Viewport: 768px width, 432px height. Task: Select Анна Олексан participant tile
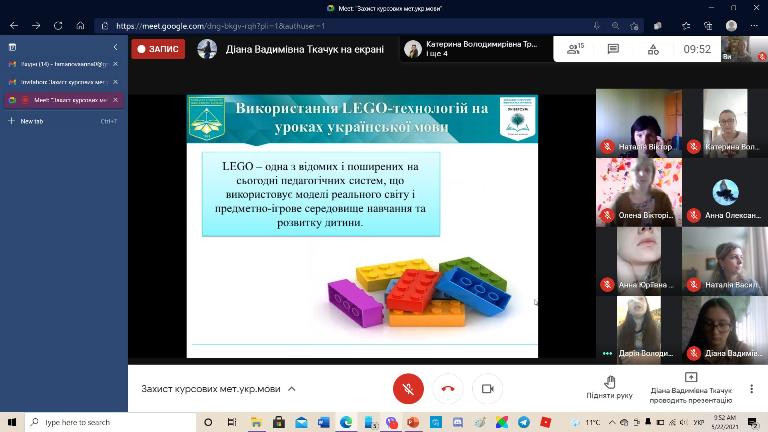[725, 192]
